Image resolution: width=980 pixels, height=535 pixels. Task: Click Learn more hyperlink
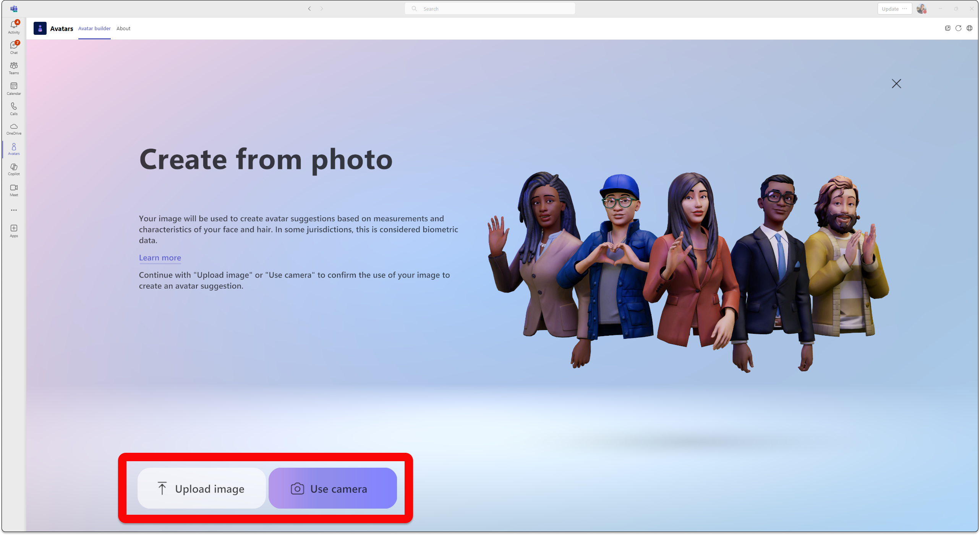(160, 258)
